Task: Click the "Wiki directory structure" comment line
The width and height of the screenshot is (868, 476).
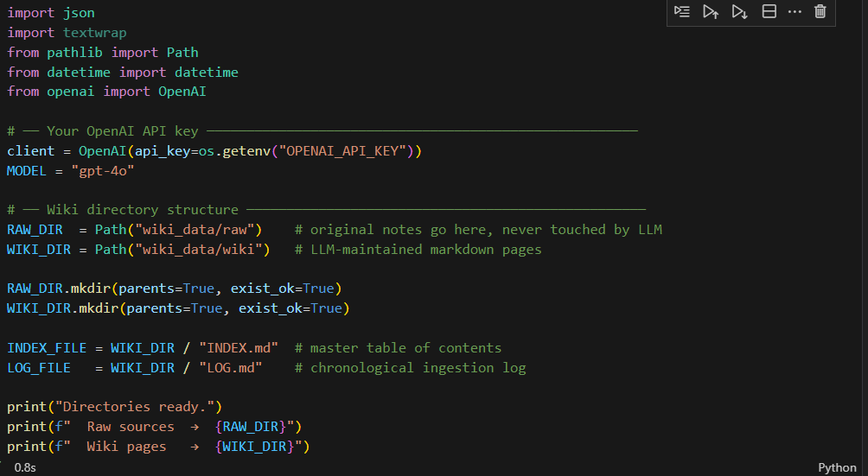Action: click(326, 210)
